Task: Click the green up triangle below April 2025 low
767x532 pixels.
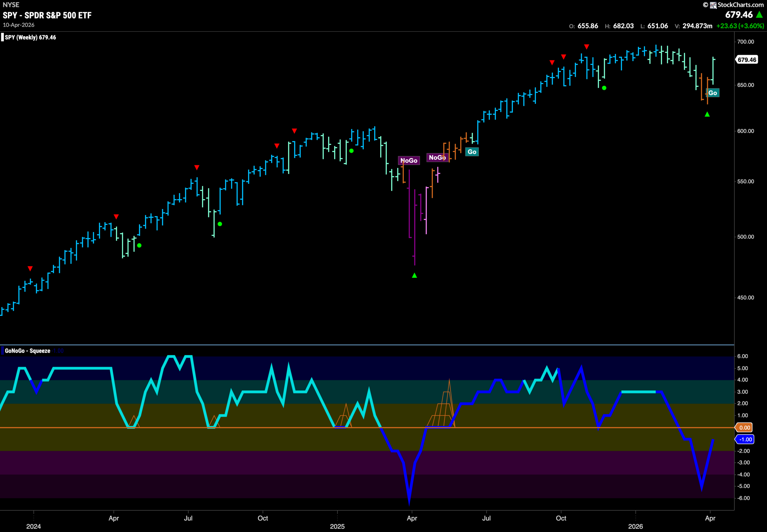Action: [x=414, y=275]
